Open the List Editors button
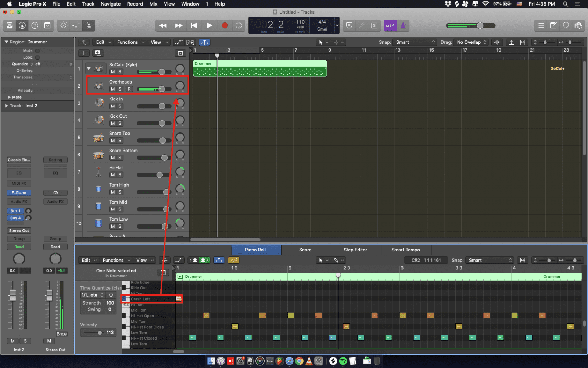 [540, 25]
